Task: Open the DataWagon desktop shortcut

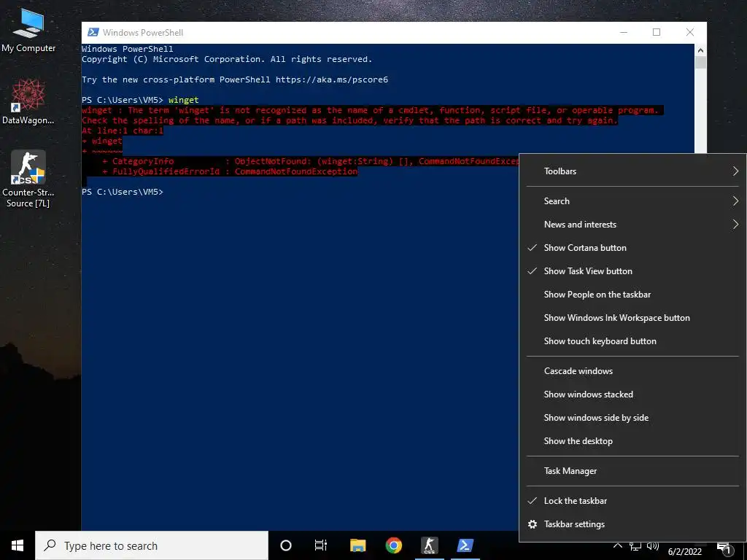Action: click(x=28, y=102)
